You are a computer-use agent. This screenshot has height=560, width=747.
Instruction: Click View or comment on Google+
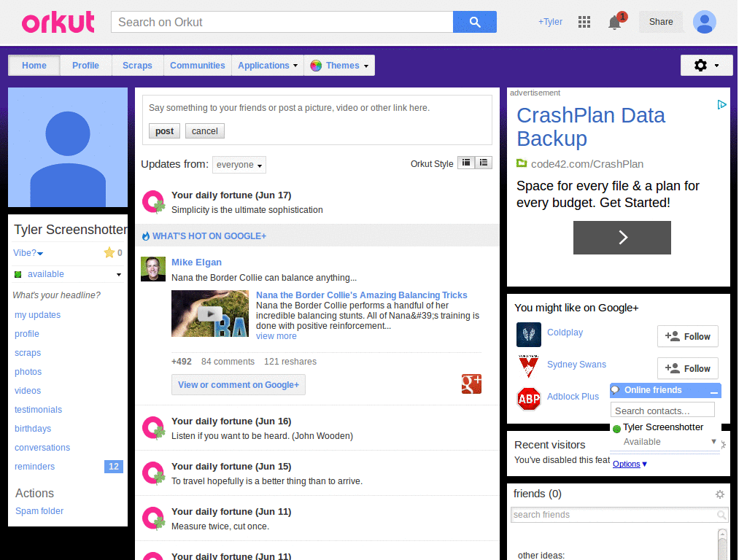coord(239,385)
